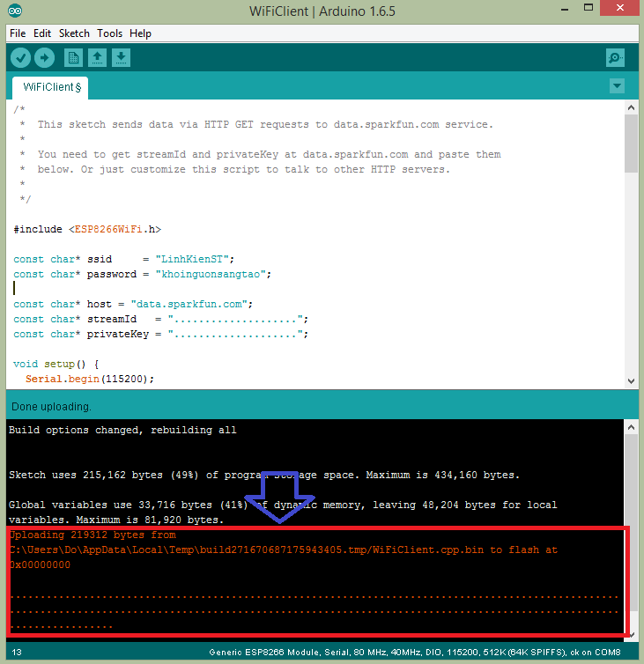The height and width of the screenshot is (664, 644).
Task: Click the privateKey variable line
Action: coord(160,334)
